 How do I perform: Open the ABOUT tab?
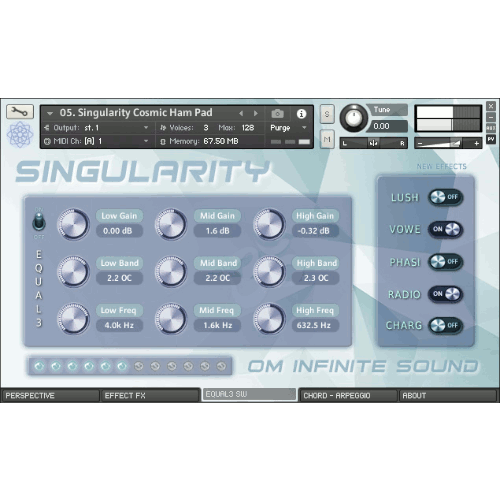pyautogui.click(x=448, y=396)
